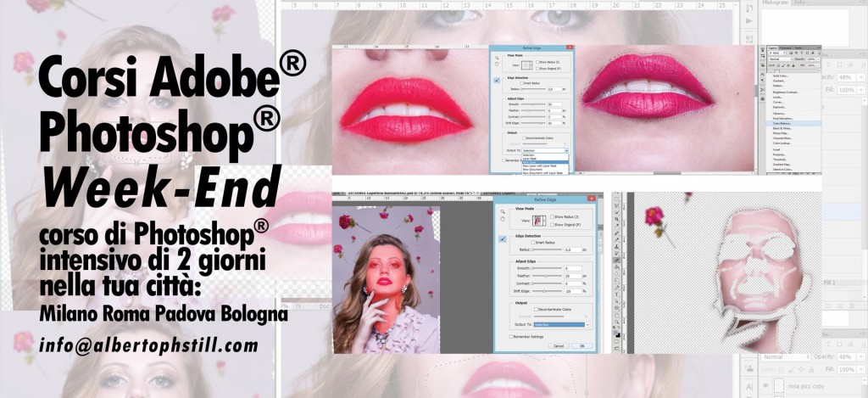Select Hue/Saturation in the adjustment layer menu
This screenshot has width=868, height=398.
click(782, 119)
